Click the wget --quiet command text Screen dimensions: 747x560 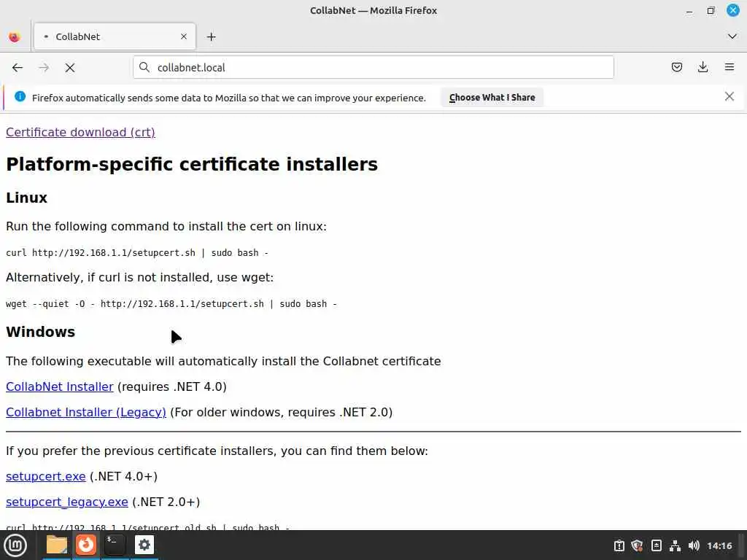171,304
